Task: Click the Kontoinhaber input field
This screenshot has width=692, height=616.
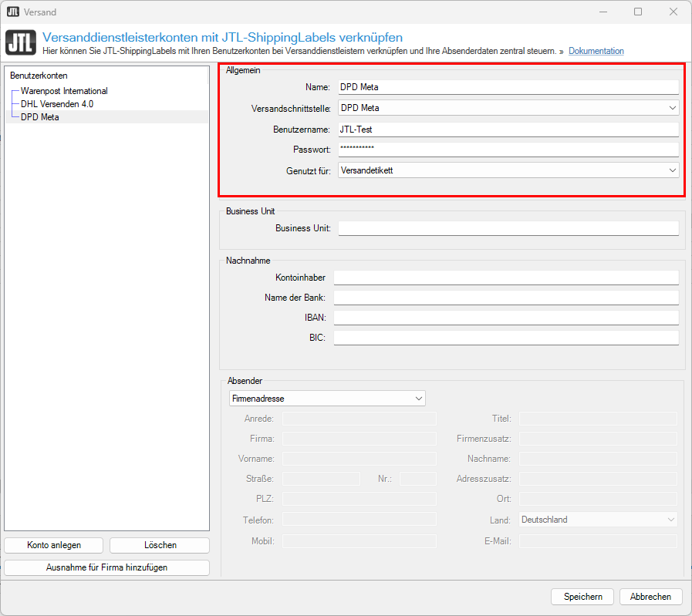Action: click(506, 278)
